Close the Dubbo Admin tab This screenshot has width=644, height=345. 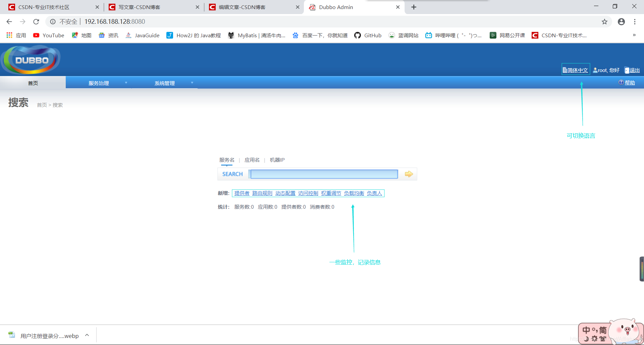398,7
